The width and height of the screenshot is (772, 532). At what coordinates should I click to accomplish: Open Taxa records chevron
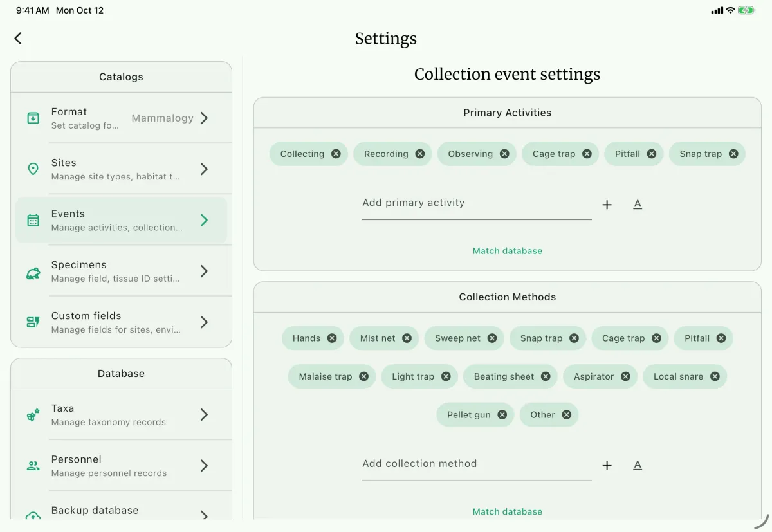(204, 415)
